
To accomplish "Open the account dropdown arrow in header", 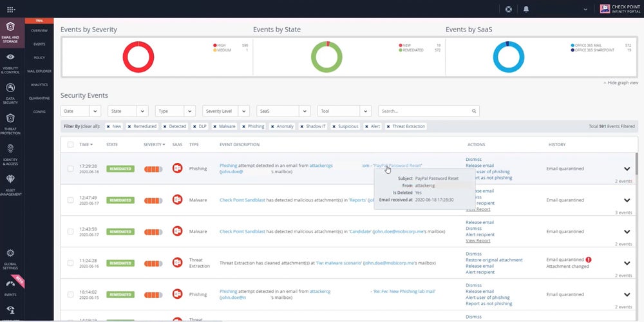I will tap(585, 10).
